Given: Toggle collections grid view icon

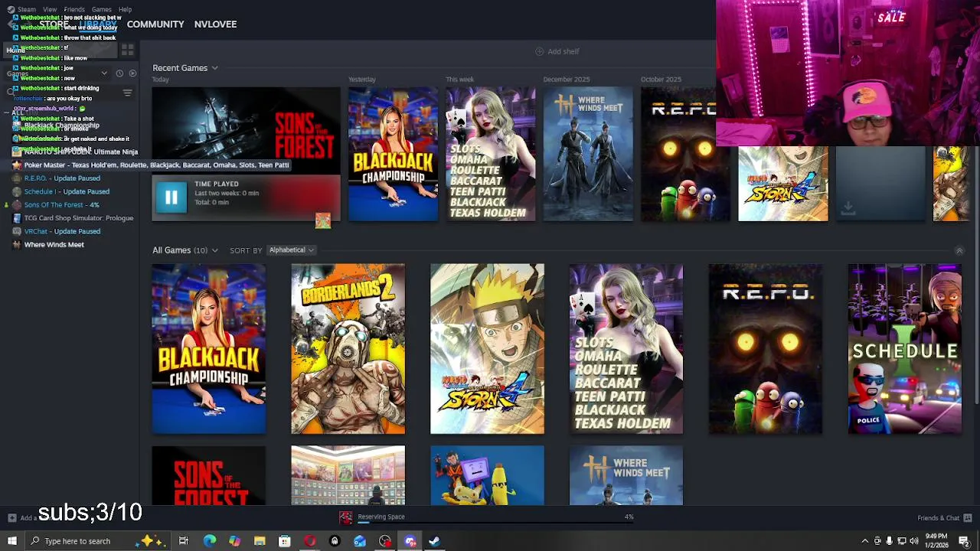Looking at the screenshot, I should (x=127, y=51).
